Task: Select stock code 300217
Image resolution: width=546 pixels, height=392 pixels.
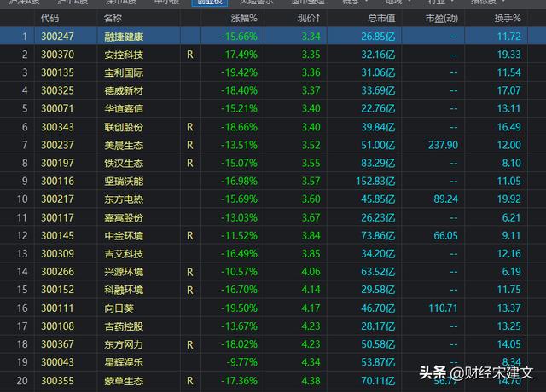Action: 57,199
